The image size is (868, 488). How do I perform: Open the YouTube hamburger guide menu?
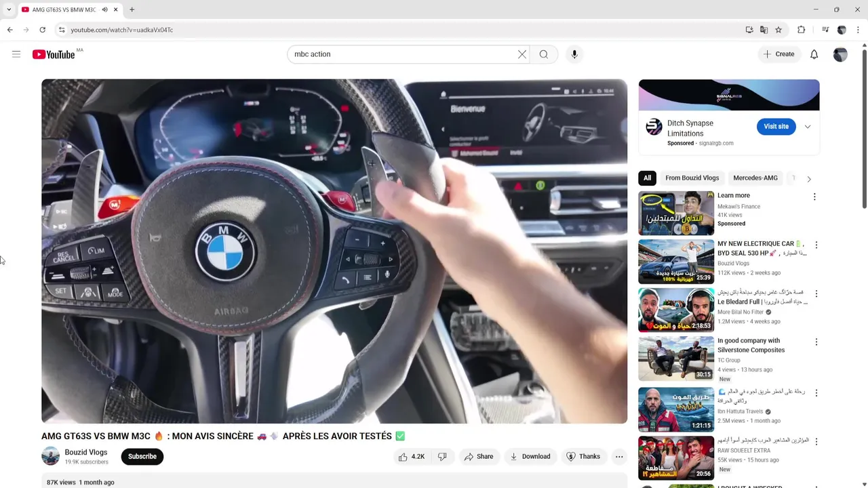coord(16,54)
